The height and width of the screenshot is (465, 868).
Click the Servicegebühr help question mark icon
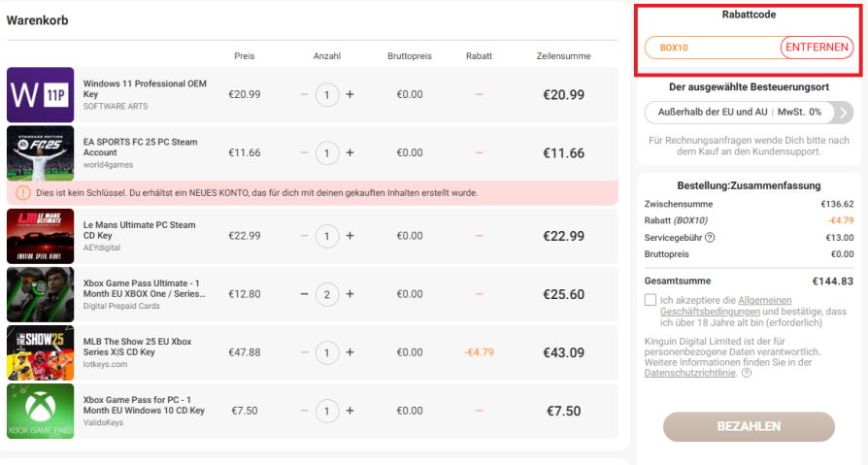tap(710, 238)
